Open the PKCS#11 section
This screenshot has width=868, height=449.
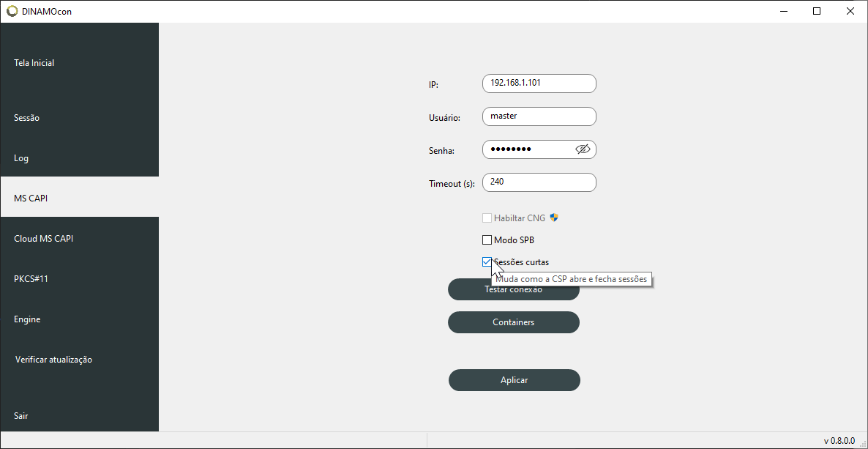79,279
